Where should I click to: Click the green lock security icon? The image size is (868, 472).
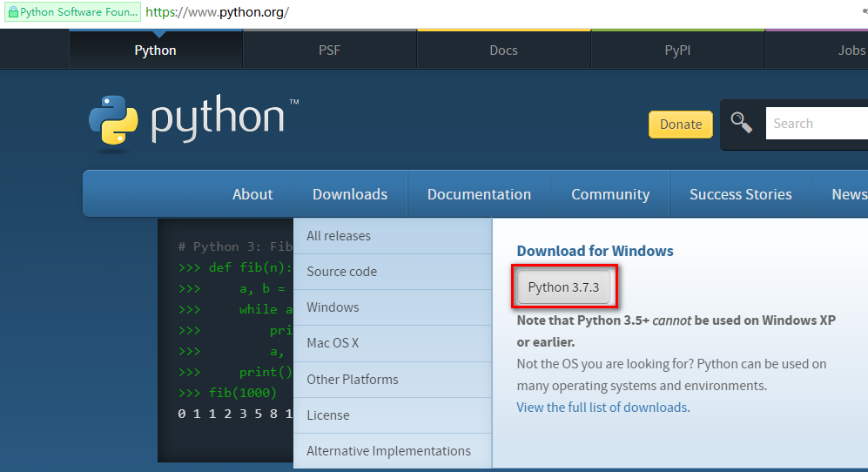coord(13,12)
